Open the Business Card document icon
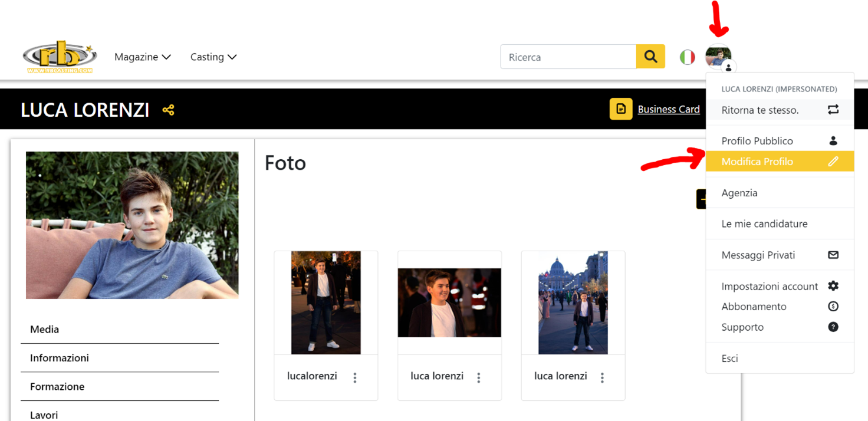The width and height of the screenshot is (868, 421). point(621,109)
